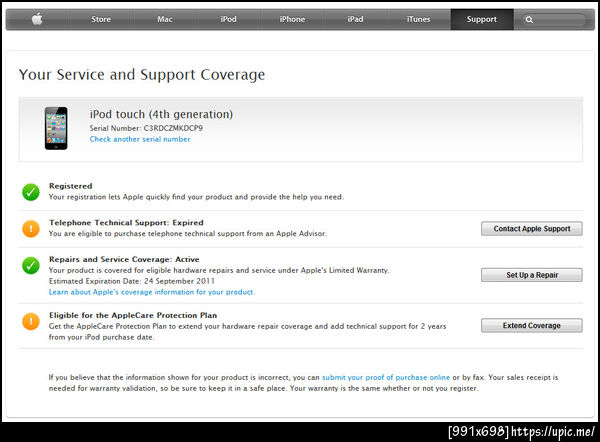Click the sentence about coverage under Apple's Limited Warranty
The height and width of the screenshot is (442, 600).
(219, 270)
